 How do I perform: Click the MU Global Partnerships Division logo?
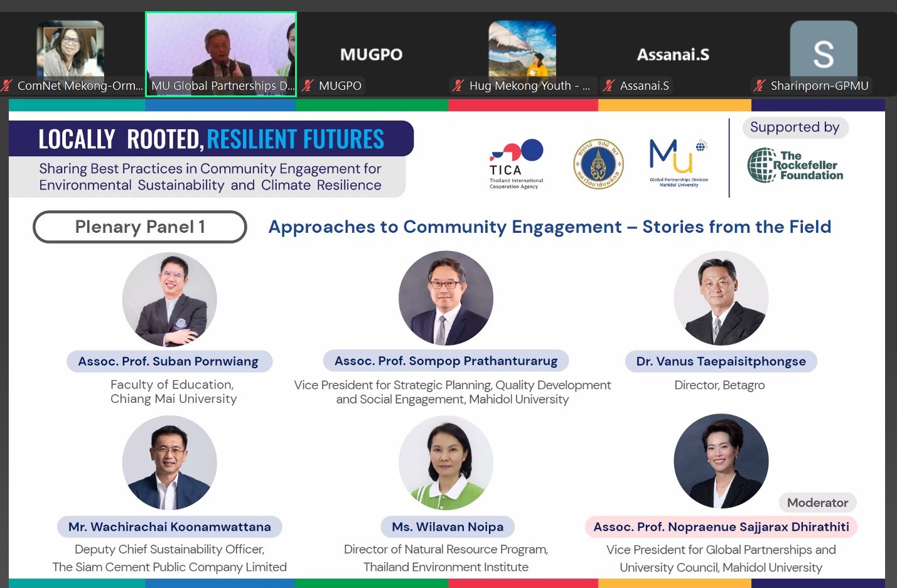679,163
